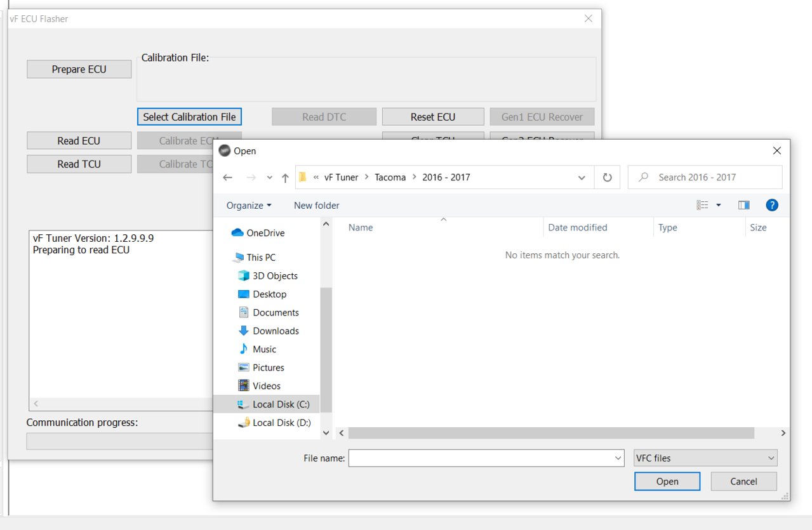The height and width of the screenshot is (530, 812).
Task: Click the 2016 - 2017 breadcrumb segment
Action: pos(446,178)
